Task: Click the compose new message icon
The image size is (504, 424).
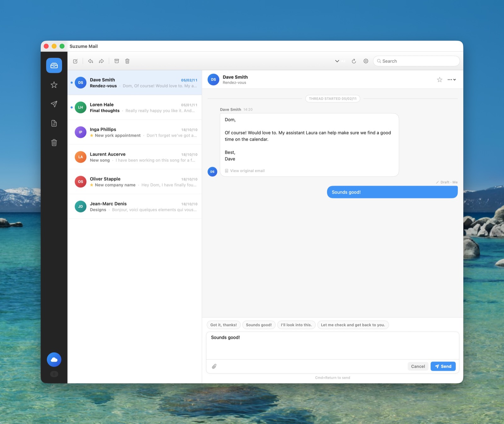Action: (x=75, y=61)
